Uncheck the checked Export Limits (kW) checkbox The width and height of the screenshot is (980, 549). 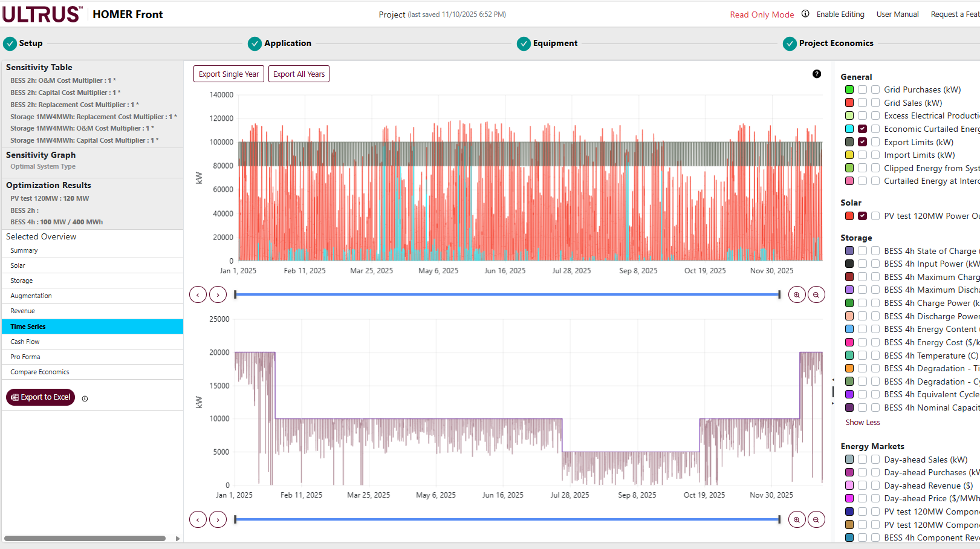coord(862,142)
